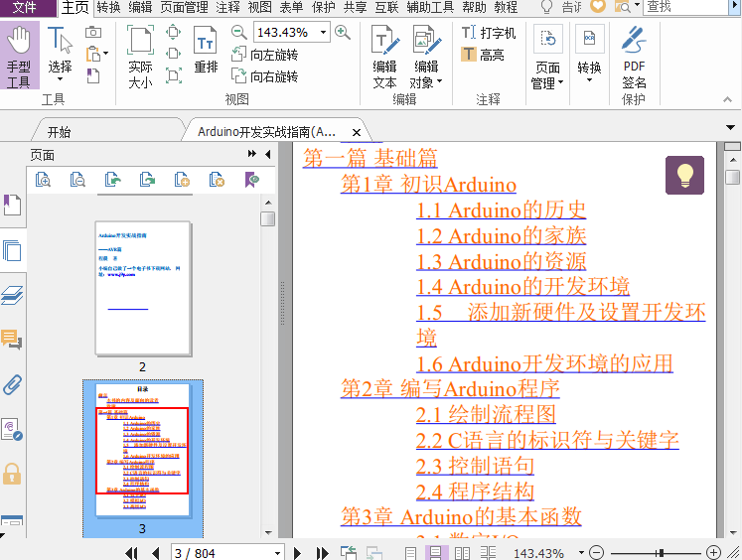Screen dimensions: 742x560
Task: Click the fit page icon
Action: click(174, 32)
